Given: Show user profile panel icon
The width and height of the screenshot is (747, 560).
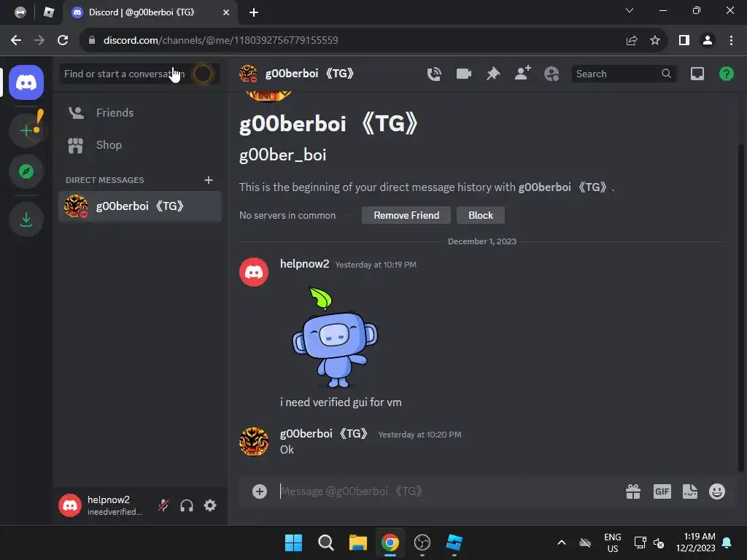Looking at the screenshot, I should [x=551, y=74].
